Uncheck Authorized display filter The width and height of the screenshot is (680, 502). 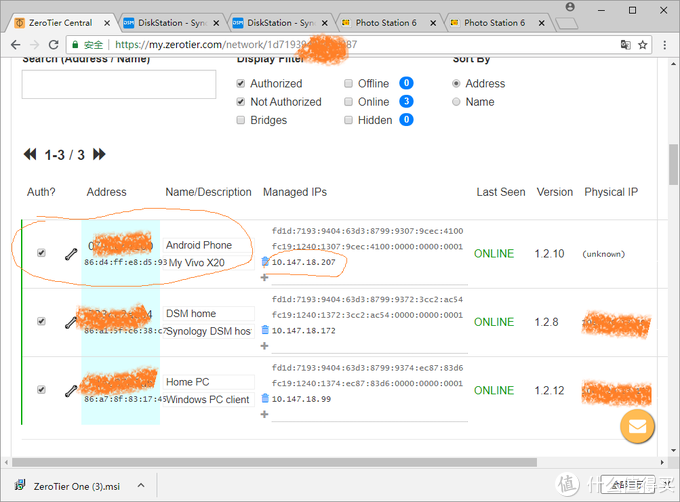(240, 84)
